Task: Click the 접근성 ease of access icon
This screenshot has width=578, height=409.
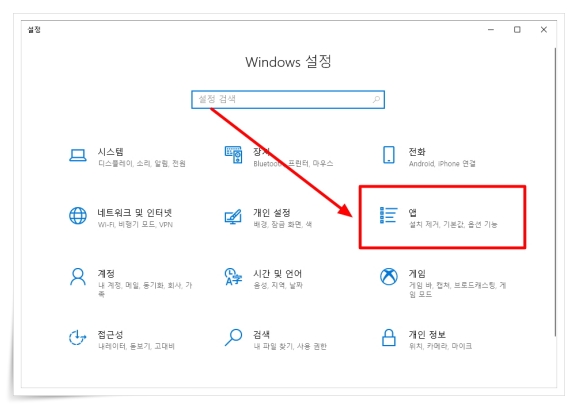Action: 77,338
